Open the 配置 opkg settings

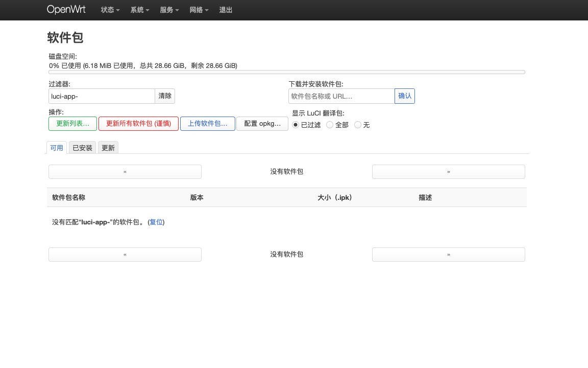click(x=262, y=123)
